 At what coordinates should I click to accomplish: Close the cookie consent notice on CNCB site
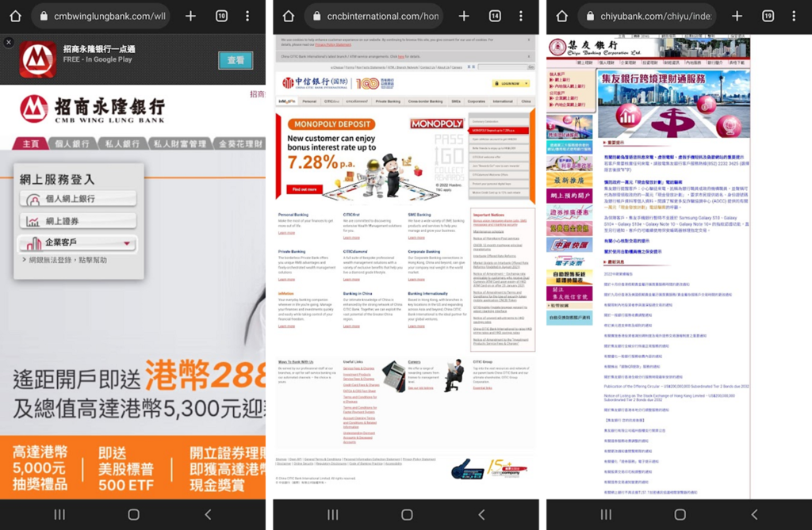pos(529,40)
